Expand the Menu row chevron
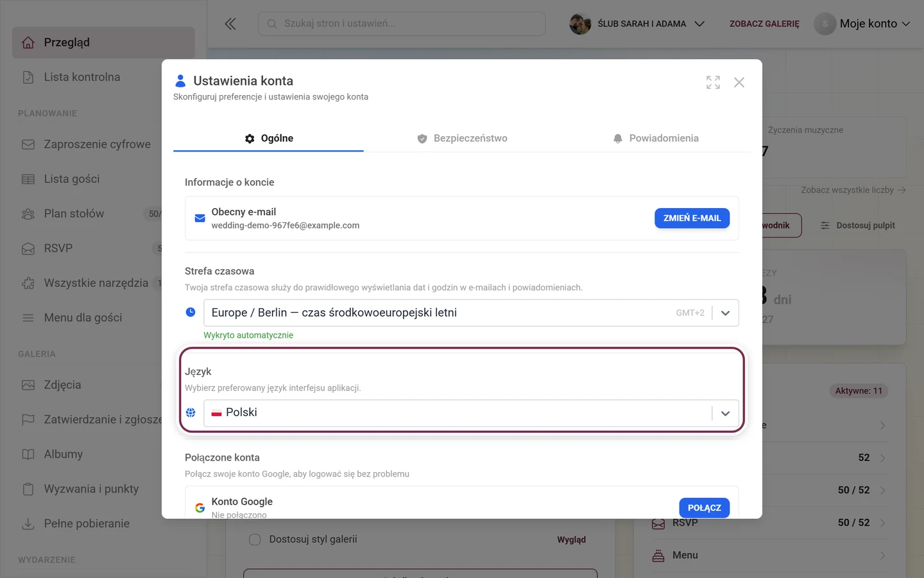 pos(883,556)
